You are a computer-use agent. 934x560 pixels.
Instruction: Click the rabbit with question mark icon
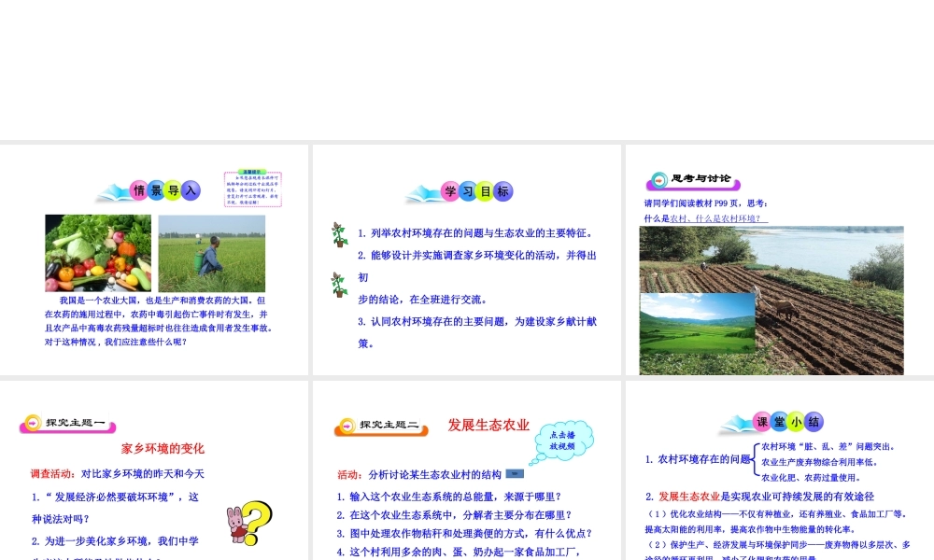[x=249, y=523]
